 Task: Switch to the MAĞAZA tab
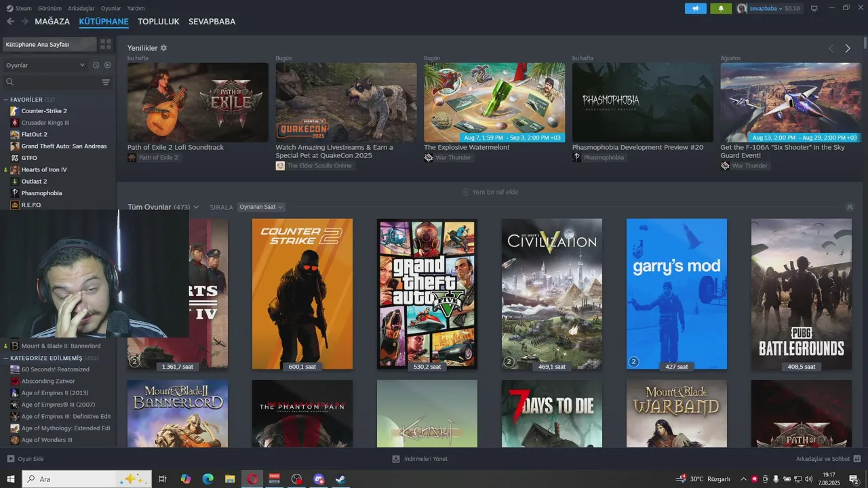click(52, 22)
